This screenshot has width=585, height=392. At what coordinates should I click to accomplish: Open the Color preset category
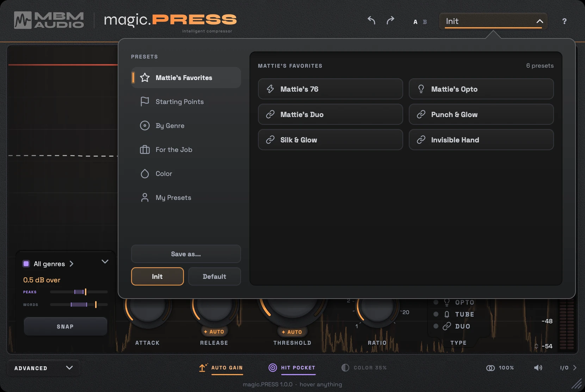click(186, 173)
